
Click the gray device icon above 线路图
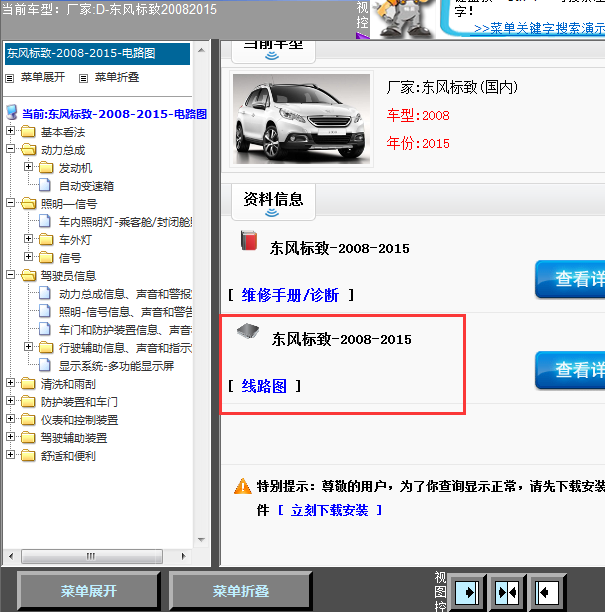pyautogui.click(x=248, y=331)
